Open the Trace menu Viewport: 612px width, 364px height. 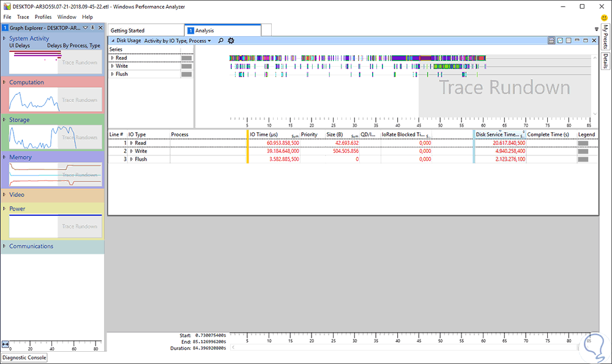pyautogui.click(x=23, y=17)
